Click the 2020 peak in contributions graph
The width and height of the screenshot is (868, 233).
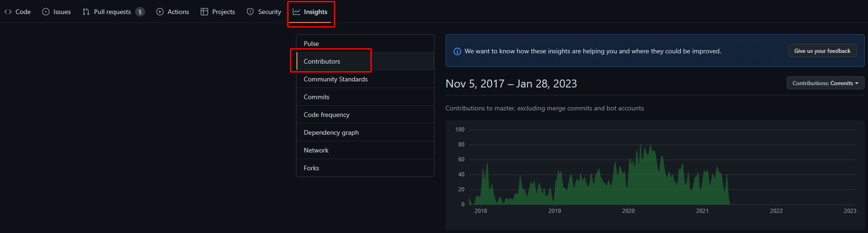point(640,146)
